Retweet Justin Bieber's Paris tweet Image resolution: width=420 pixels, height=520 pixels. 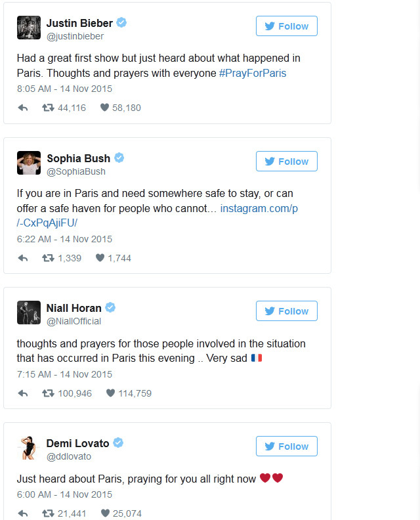pos(48,108)
